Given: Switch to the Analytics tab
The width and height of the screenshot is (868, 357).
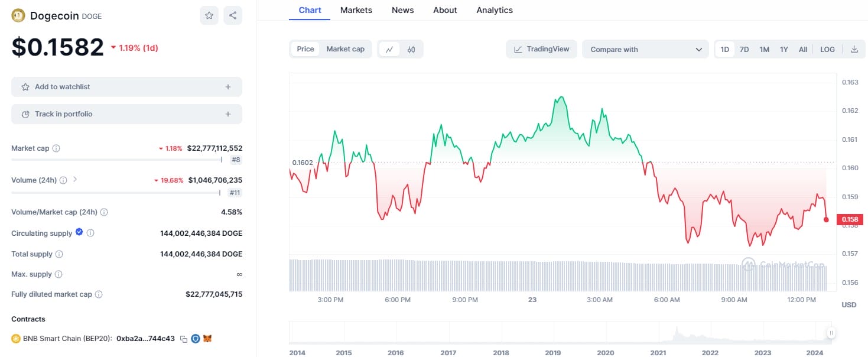Looking at the screenshot, I should click(x=495, y=10).
